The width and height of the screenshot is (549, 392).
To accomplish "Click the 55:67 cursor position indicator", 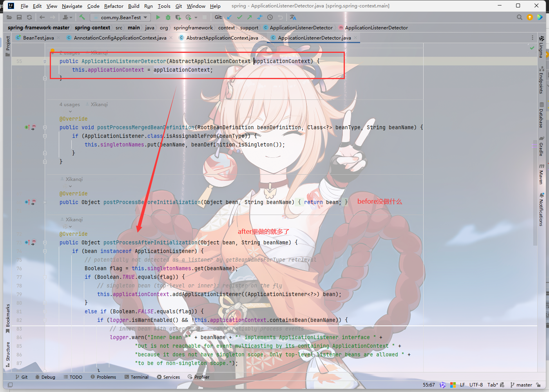I will (x=429, y=385).
